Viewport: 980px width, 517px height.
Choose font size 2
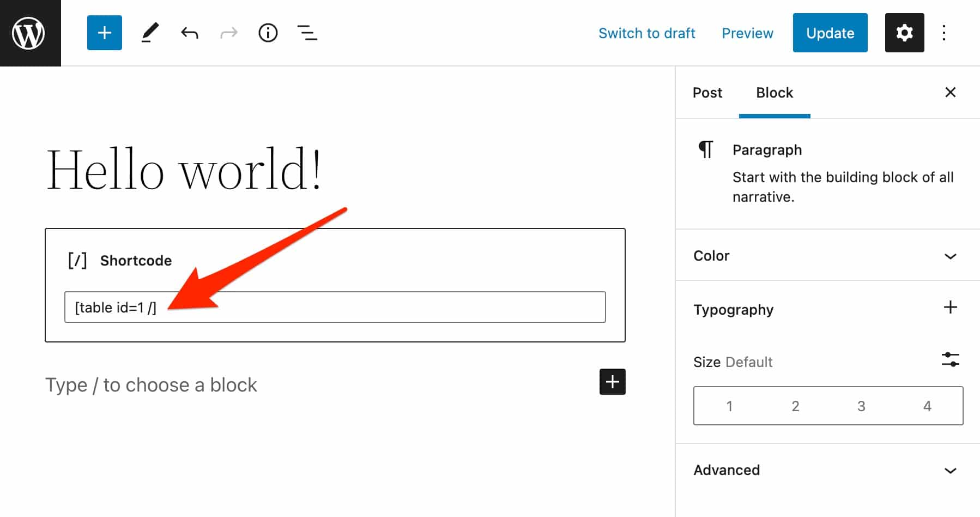795,406
